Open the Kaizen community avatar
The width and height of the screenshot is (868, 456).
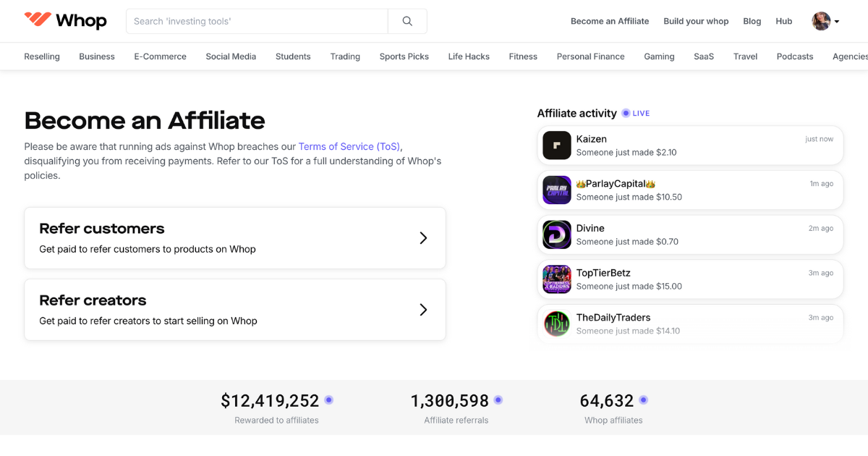tap(556, 145)
